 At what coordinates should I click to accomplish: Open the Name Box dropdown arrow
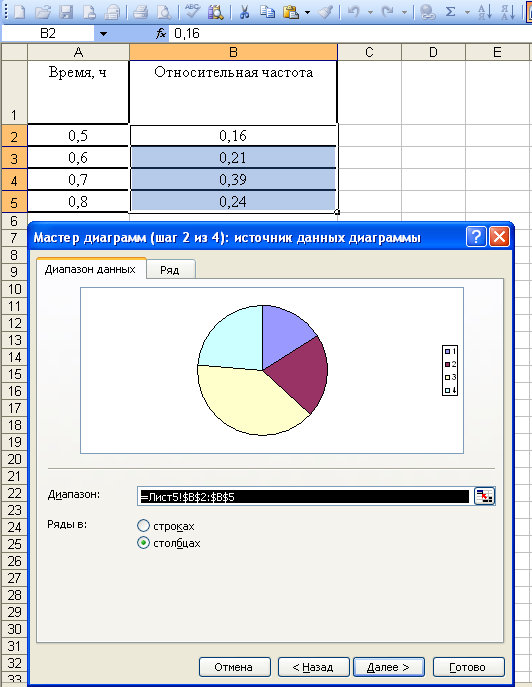(x=103, y=33)
